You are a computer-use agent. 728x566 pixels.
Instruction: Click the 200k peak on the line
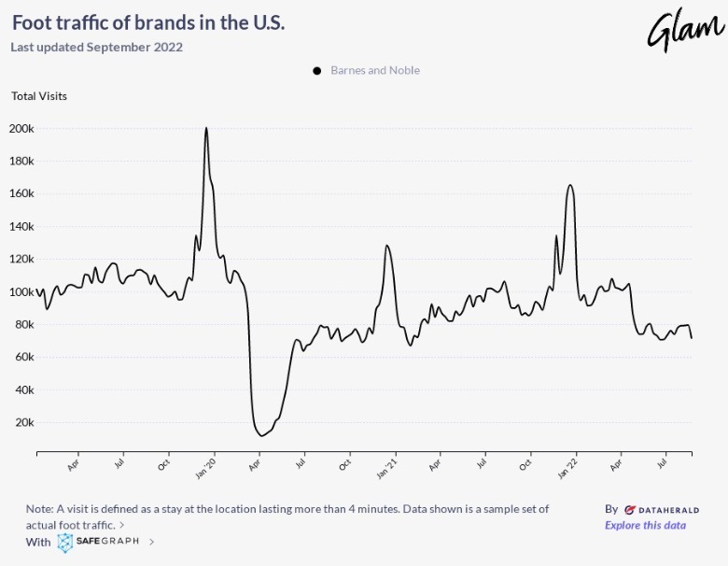(x=206, y=129)
